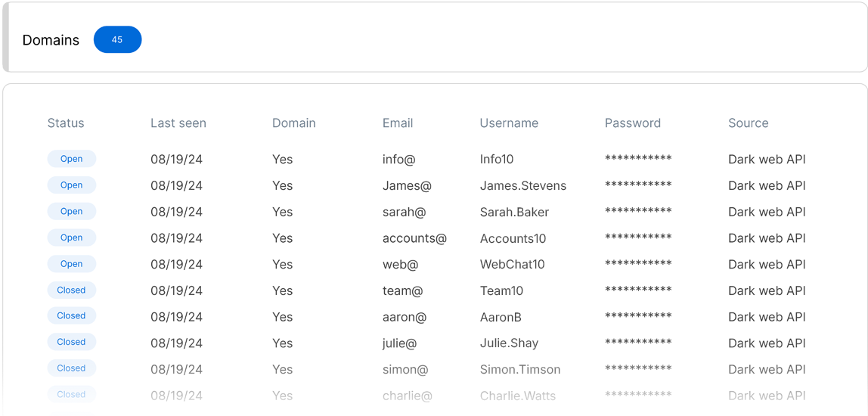Click Dark web API source for AaronB
The width and height of the screenshot is (868, 416).
click(767, 317)
